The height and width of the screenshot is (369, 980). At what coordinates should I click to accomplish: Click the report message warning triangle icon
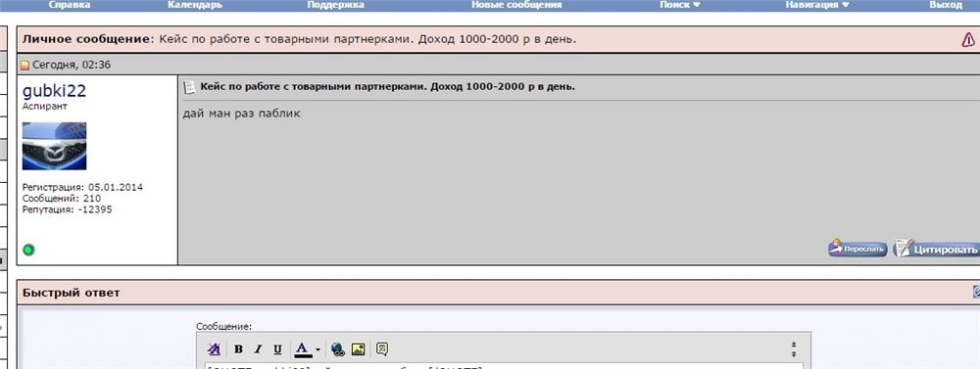[x=968, y=40]
